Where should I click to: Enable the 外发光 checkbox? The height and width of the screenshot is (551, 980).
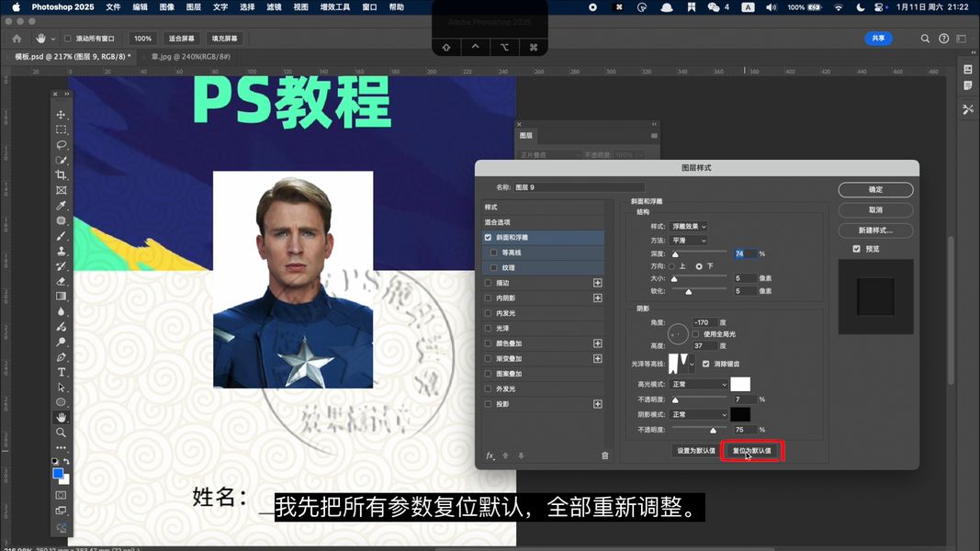[488, 388]
